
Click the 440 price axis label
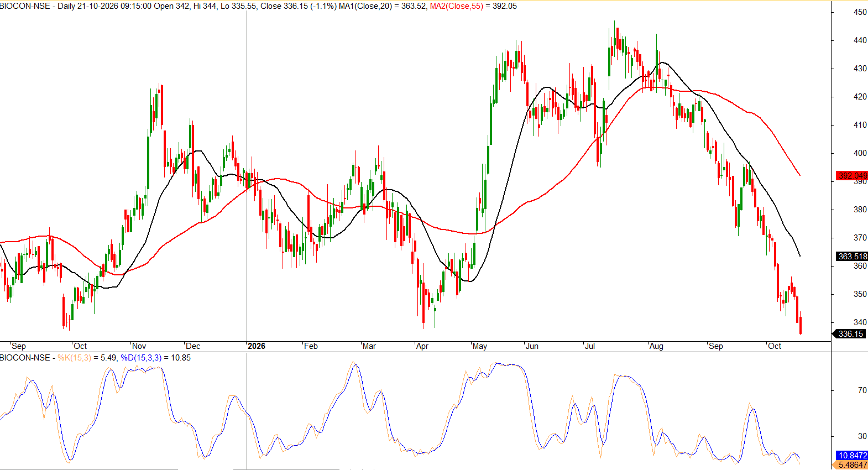[860, 40]
